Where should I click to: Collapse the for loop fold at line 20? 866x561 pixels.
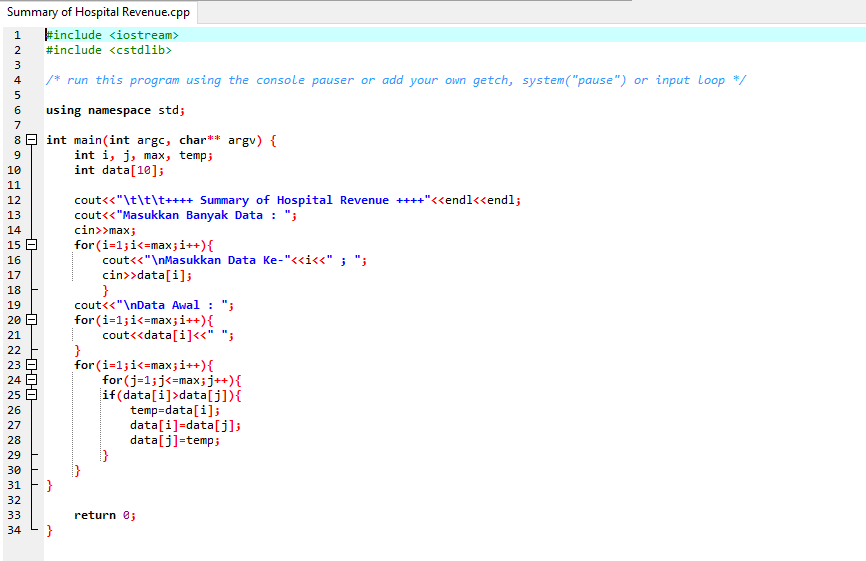32,320
